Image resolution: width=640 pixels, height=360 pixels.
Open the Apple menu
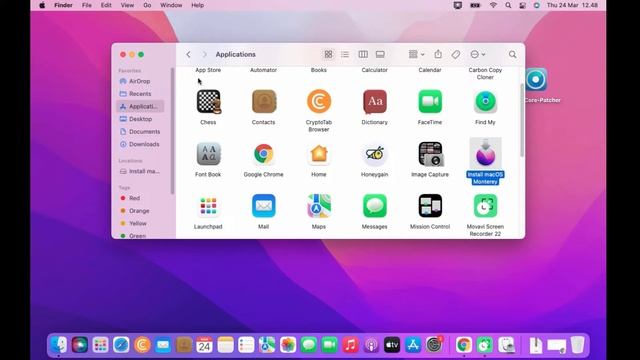42,5
